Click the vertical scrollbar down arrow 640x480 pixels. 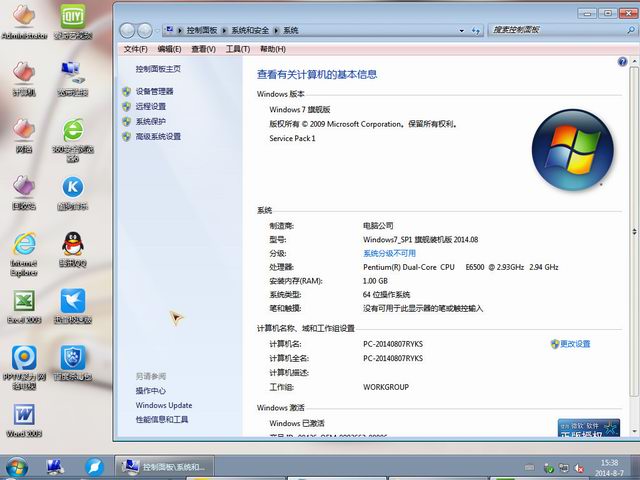(x=634, y=431)
